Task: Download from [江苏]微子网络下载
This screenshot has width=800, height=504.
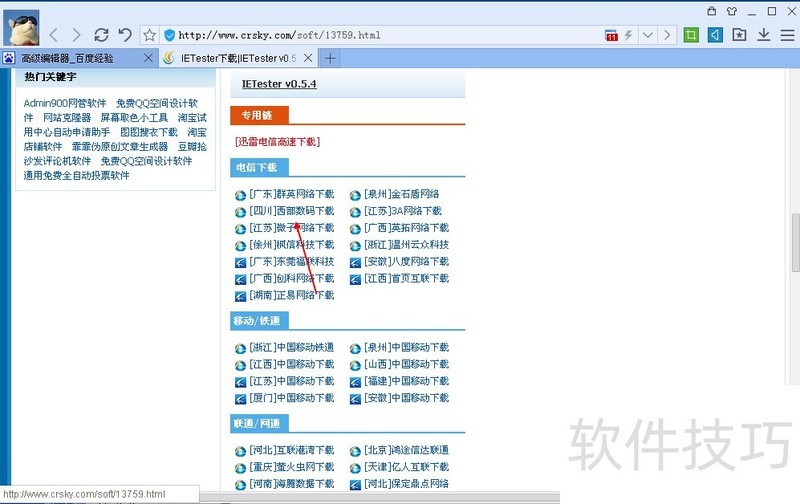Action: (x=291, y=228)
